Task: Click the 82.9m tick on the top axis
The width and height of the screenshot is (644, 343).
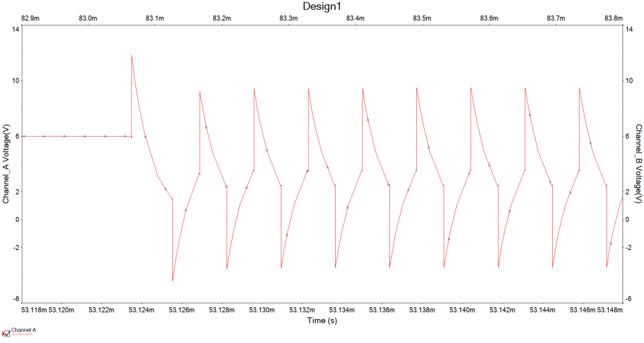Action: pos(30,18)
